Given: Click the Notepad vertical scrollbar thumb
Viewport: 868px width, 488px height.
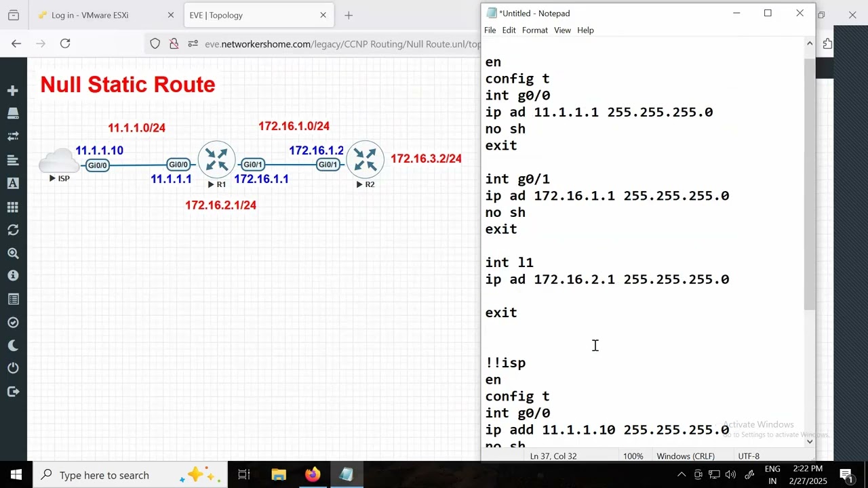Looking at the screenshot, I should [810, 184].
